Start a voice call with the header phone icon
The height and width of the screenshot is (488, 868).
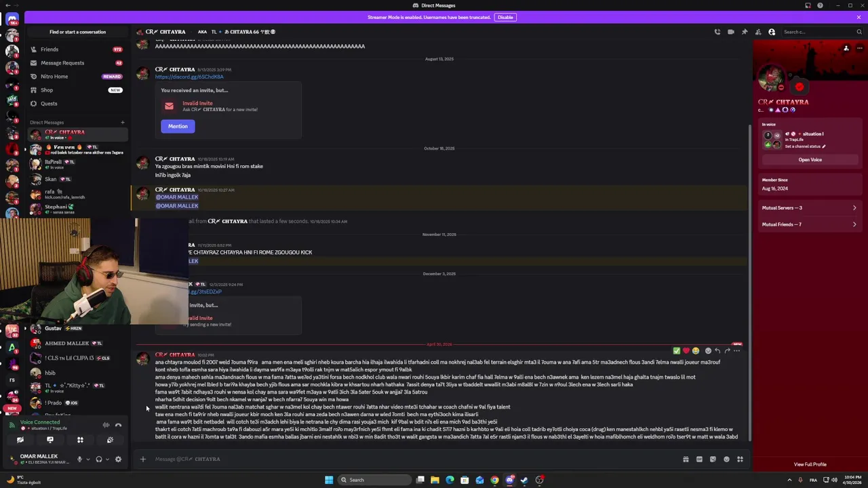(x=717, y=32)
